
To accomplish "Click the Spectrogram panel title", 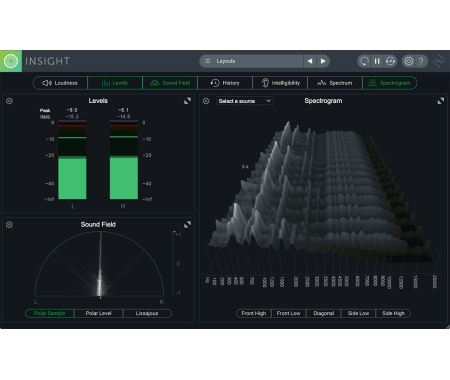I will click(323, 101).
